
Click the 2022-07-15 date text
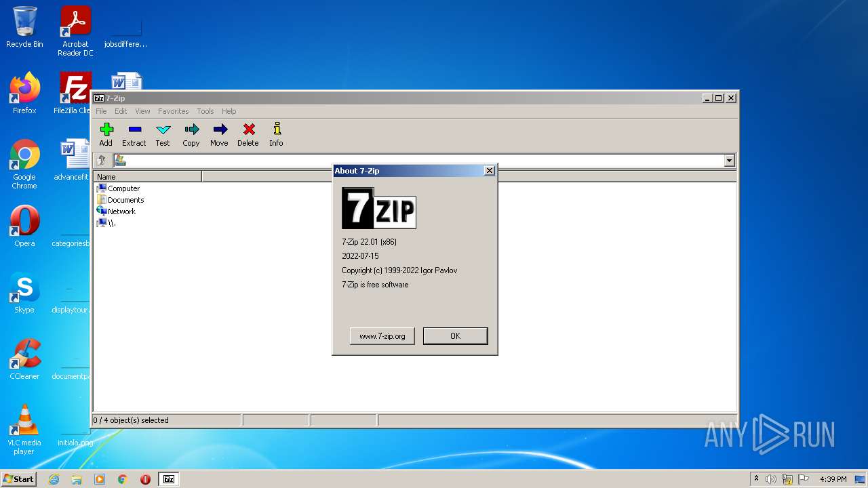pos(360,256)
